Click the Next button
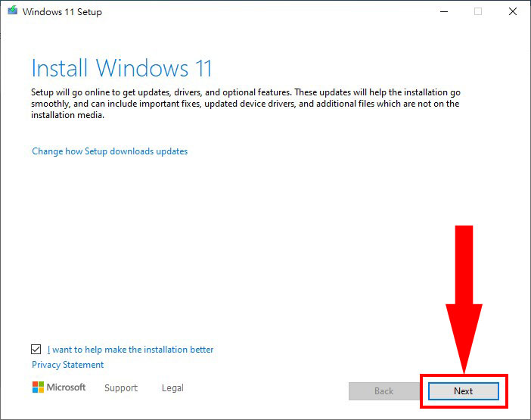 click(x=463, y=391)
